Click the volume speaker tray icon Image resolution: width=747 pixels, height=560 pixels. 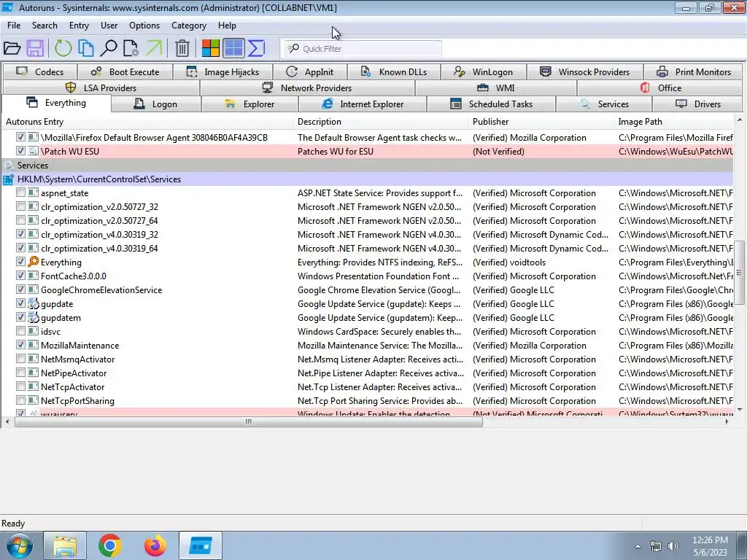[673, 547]
